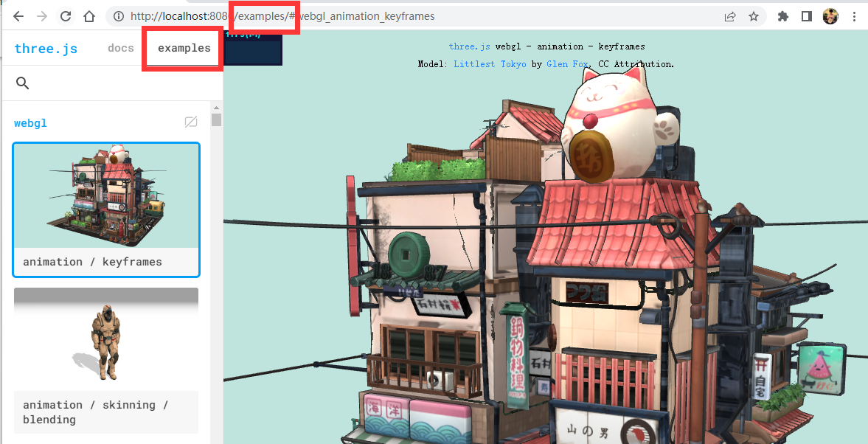Viewport: 868px width, 444px height.
Task: Click the examples list scrollbar thumb
Action: (x=216, y=120)
